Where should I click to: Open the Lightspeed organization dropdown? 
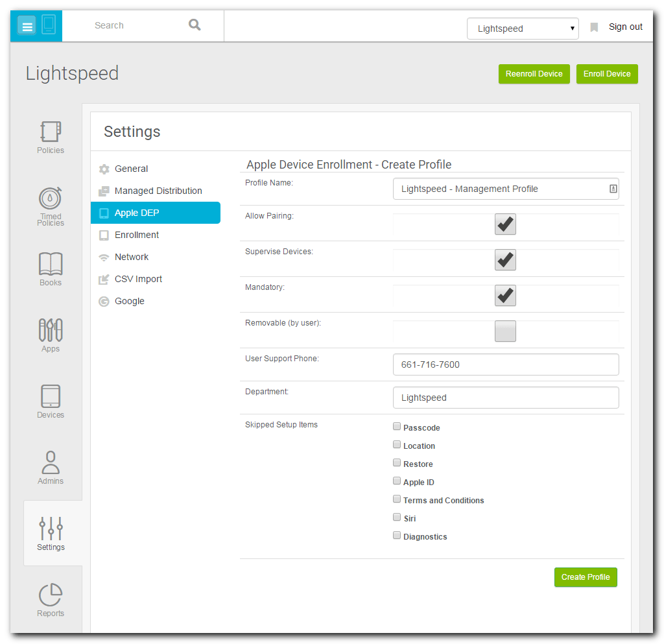523,29
